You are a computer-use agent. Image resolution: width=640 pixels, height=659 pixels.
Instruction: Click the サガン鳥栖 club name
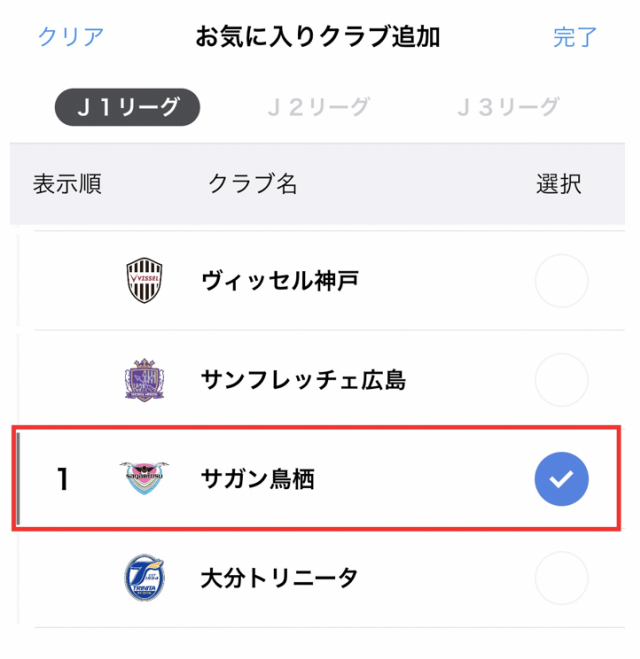[258, 479]
